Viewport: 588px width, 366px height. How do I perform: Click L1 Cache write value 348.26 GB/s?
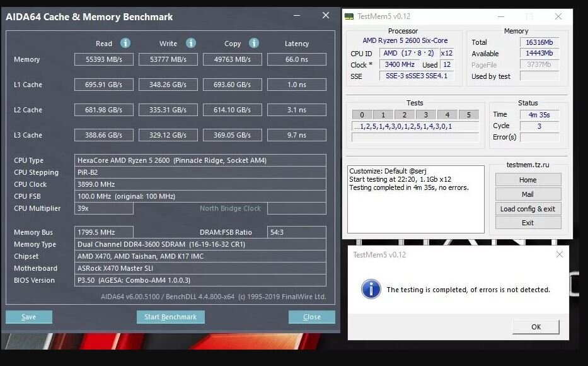pos(168,85)
